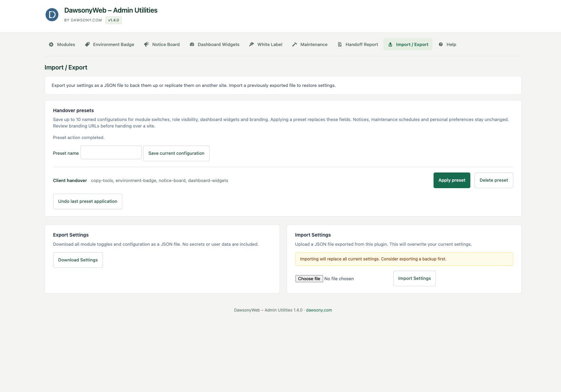Go to the Notice Board tab
Viewport: 561px width, 392px height.
tap(162, 44)
